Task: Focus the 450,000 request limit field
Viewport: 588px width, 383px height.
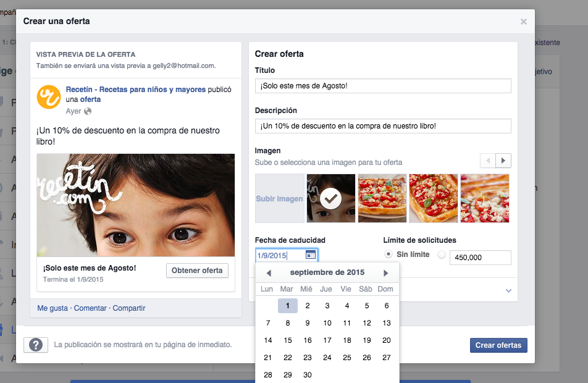Action: [x=481, y=258]
